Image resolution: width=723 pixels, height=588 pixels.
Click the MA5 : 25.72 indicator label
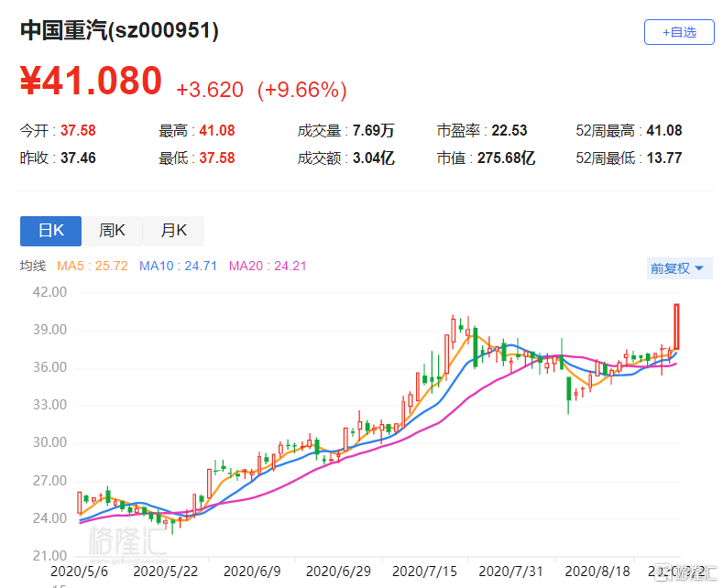tap(93, 266)
